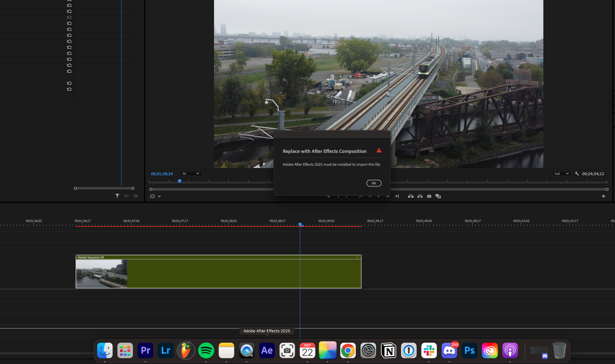Select the Nested Sequence 09 clip thumbnail
615x364 pixels.
coord(101,273)
